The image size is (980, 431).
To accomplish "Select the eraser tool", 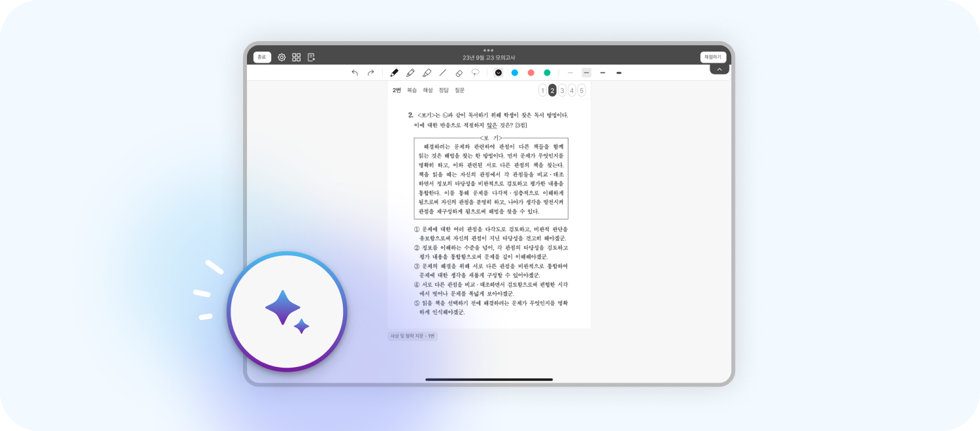I will pyautogui.click(x=459, y=72).
